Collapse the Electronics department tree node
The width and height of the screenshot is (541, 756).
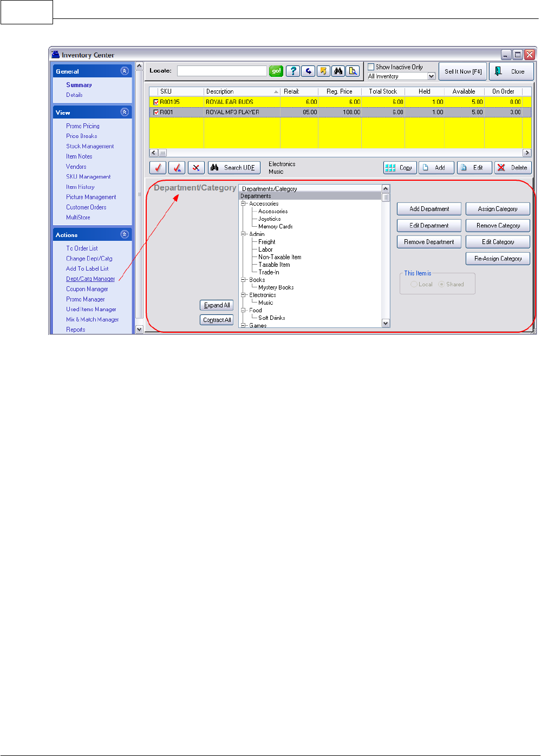244,295
